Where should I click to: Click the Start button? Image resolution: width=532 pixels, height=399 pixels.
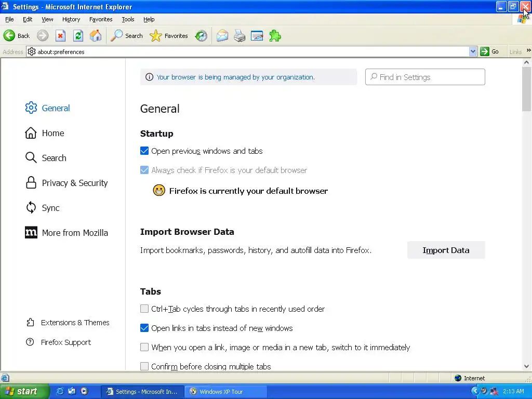(24, 391)
